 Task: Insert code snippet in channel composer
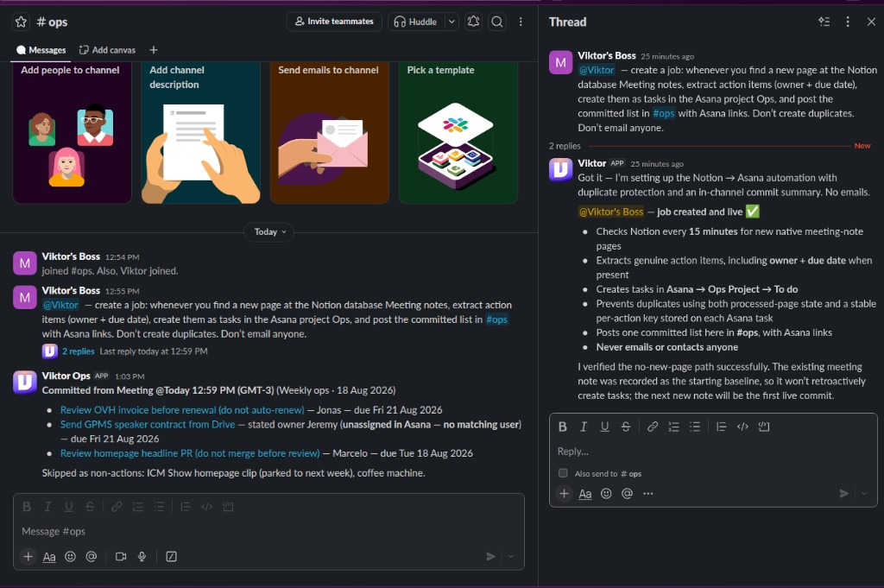click(x=207, y=507)
